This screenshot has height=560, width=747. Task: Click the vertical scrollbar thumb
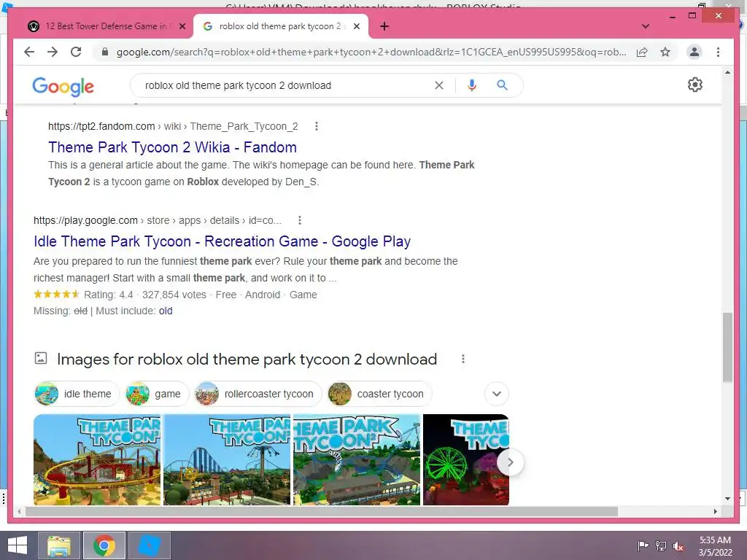point(727,347)
